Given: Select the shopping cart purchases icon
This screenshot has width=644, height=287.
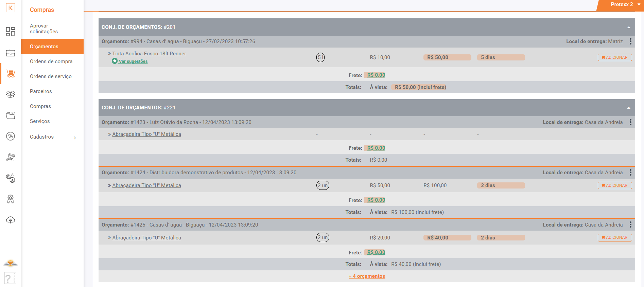Looking at the screenshot, I should pos(11,73).
